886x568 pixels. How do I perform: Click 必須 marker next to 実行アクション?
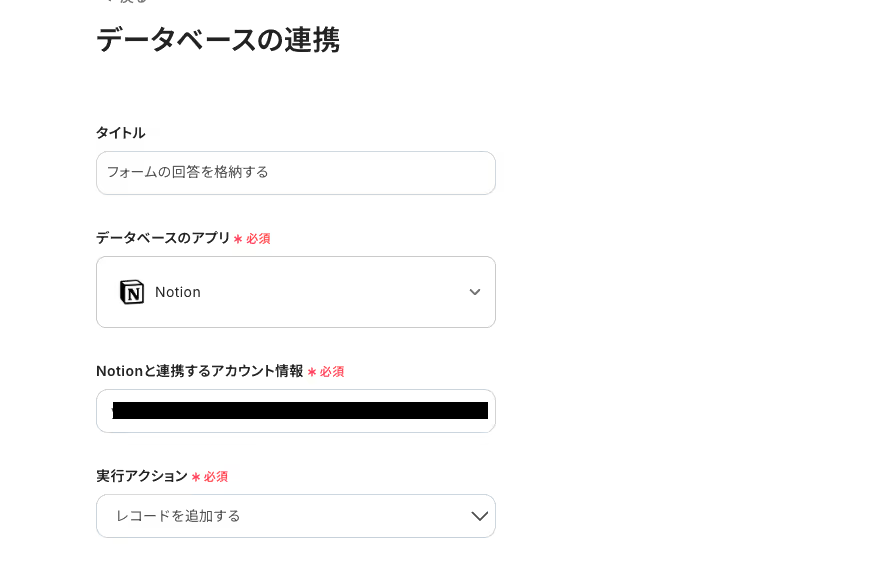tap(216, 477)
